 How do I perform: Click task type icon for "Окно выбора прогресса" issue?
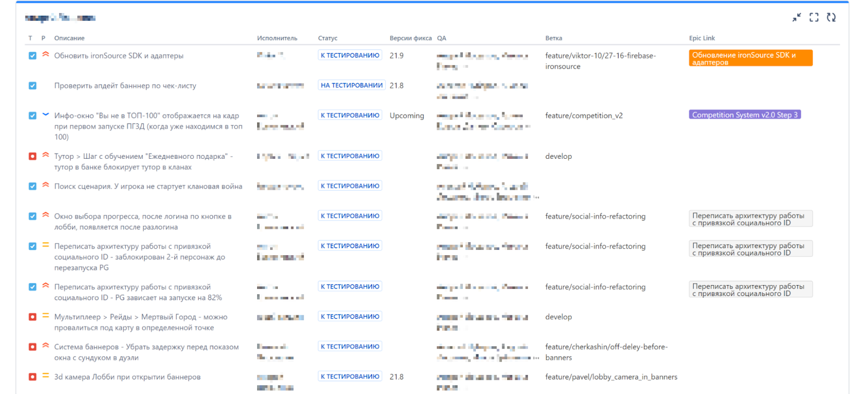[x=33, y=216]
